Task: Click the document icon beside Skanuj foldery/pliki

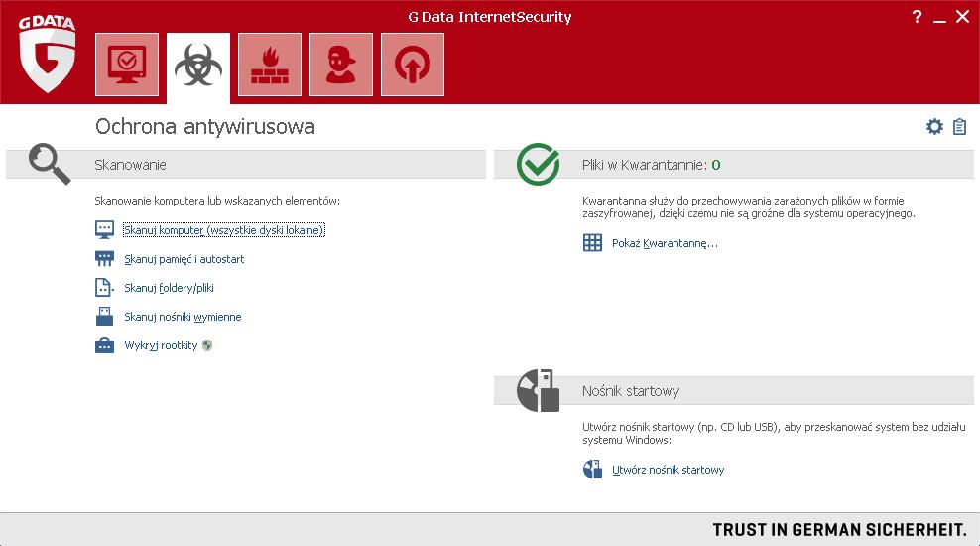Action: (104, 287)
